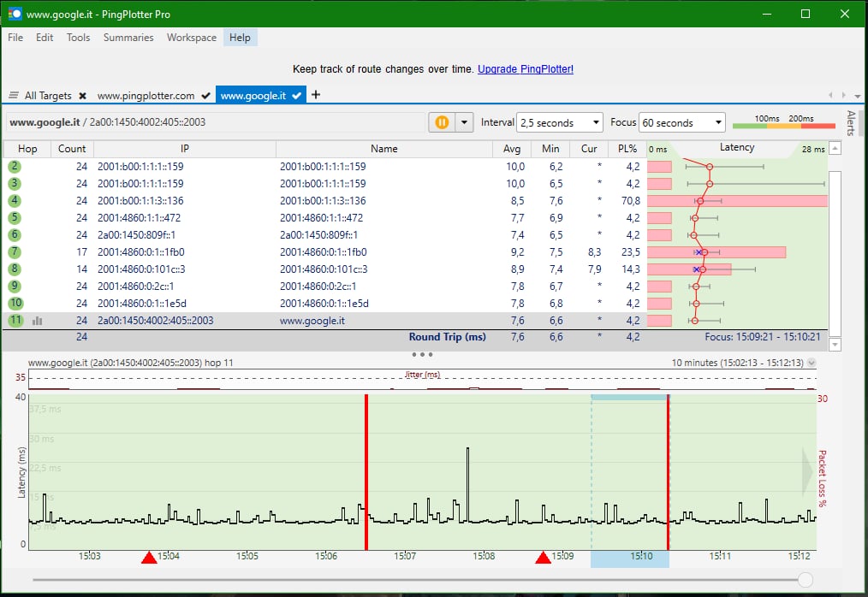The width and height of the screenshot is (868, 597).
Task: Click the timeline scroll slider knob
Action: [x=806, y=580]
